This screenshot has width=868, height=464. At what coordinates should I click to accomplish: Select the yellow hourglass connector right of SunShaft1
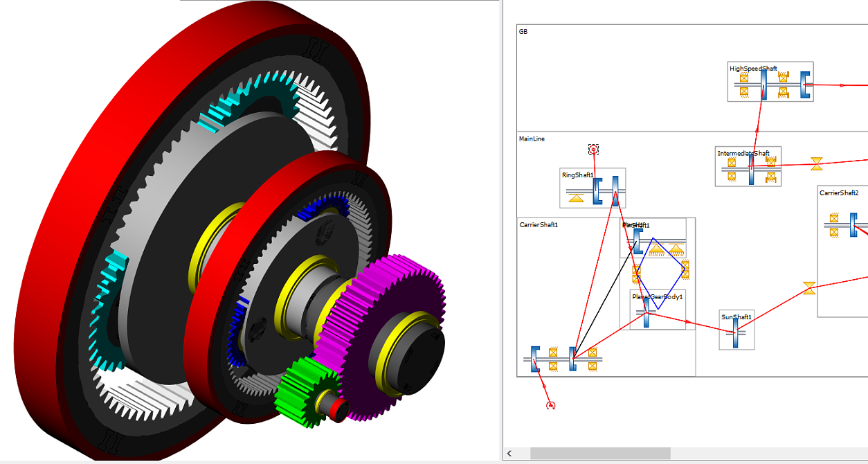[808, 288]
